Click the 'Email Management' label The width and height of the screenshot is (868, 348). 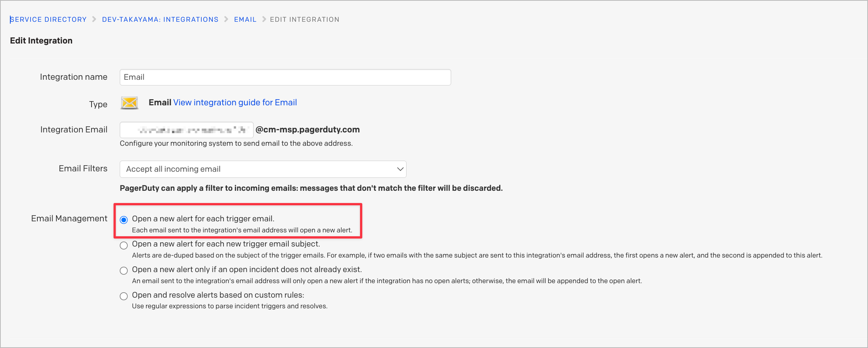69,218
